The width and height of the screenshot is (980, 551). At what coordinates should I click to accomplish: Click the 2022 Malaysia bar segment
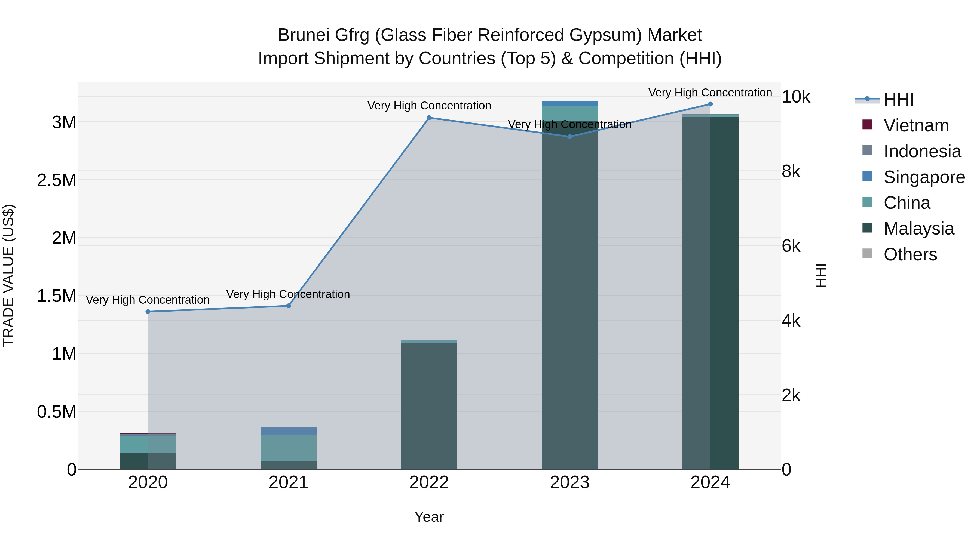[429, 406]
